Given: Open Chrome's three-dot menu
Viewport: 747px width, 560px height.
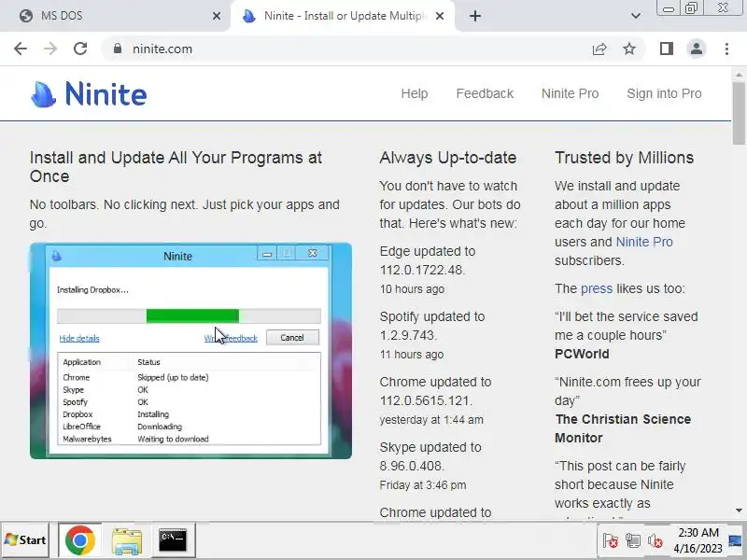Looking at the screenshot, I should [x=726, y=49].
